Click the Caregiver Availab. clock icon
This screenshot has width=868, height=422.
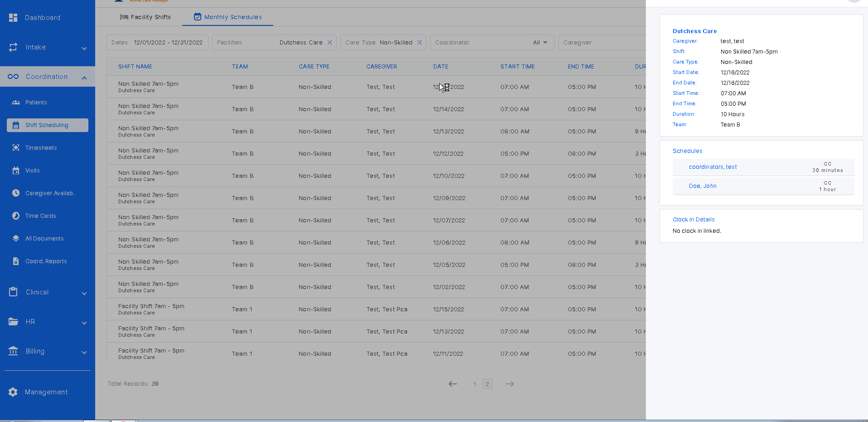tap(16, 193)
